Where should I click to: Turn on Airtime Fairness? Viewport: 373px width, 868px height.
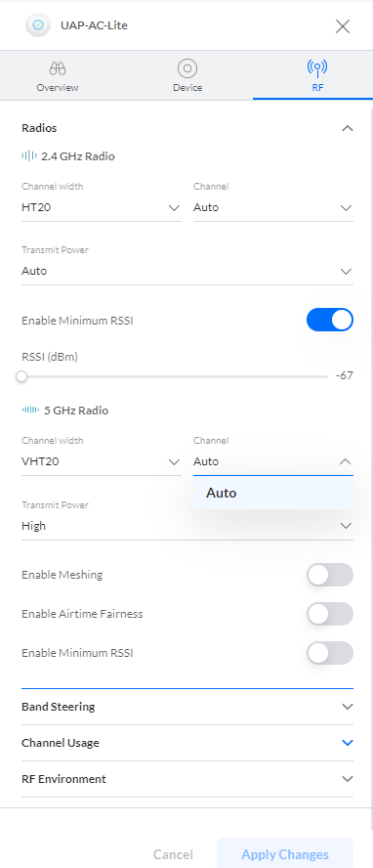tap(330, 614)
